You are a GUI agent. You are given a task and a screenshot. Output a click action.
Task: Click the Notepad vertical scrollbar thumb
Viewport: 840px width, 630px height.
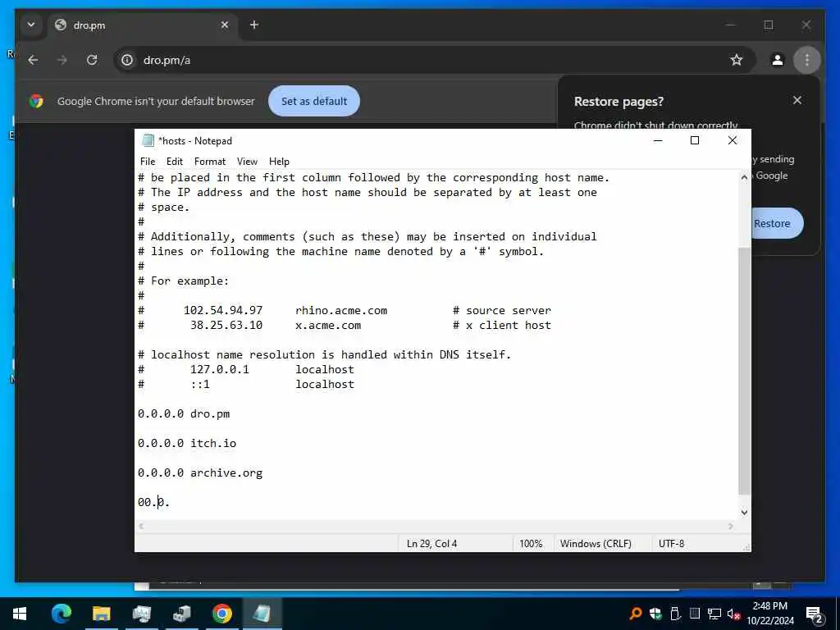click(x=744, y=371)
